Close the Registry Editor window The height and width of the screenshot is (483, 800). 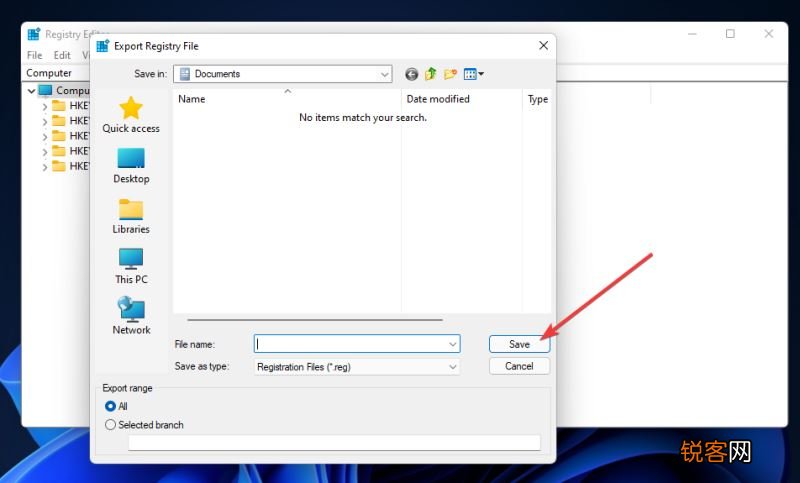click(768, 34)
